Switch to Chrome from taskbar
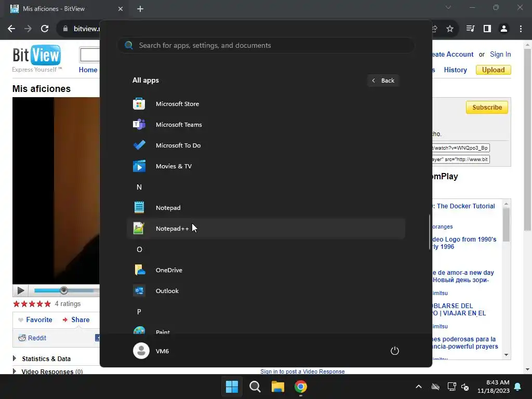Screen dimensions: 532x399 (301, 387)
